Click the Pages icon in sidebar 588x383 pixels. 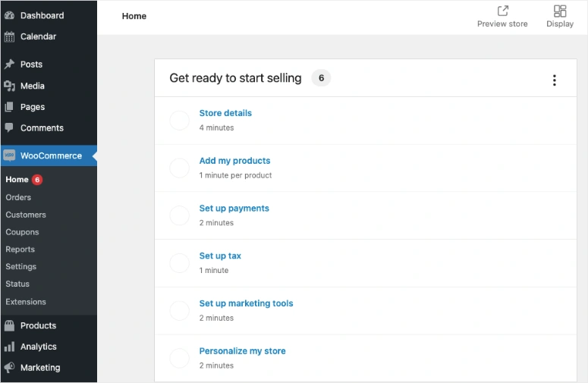9,107
